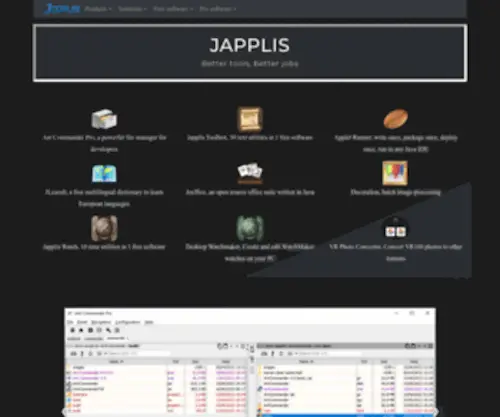The width and height of the screenshot is (500, 417).
Task: Click the VR Photo Converter round icon
Action: [x=396, y=229]
